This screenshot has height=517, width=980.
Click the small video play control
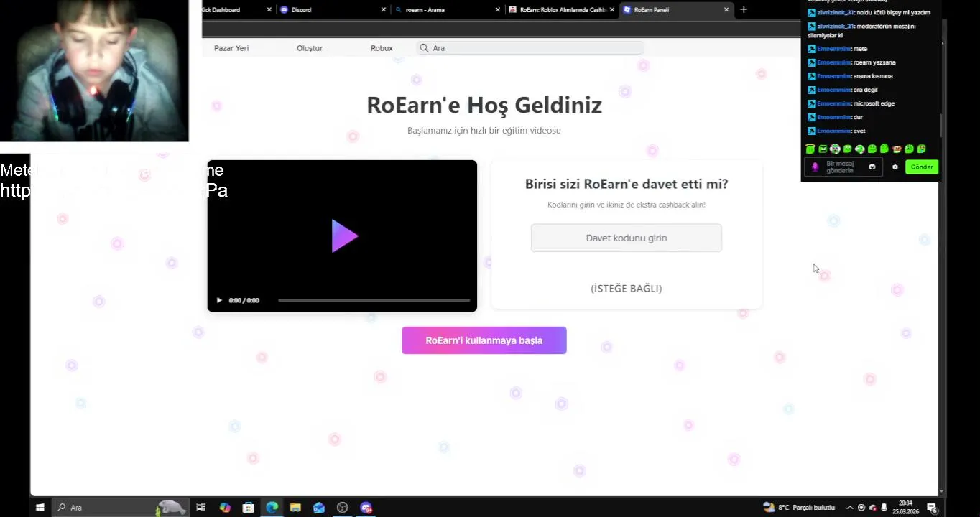point(219,300)
